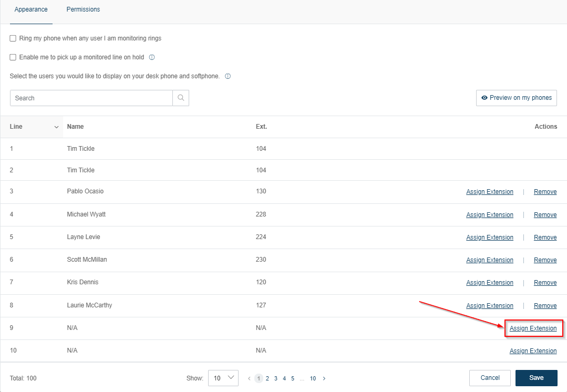The height and width of the screenshot is (392, 567).
Task: Assign Extension for Michael Wyatt row
Action: [x=489, y=215]
